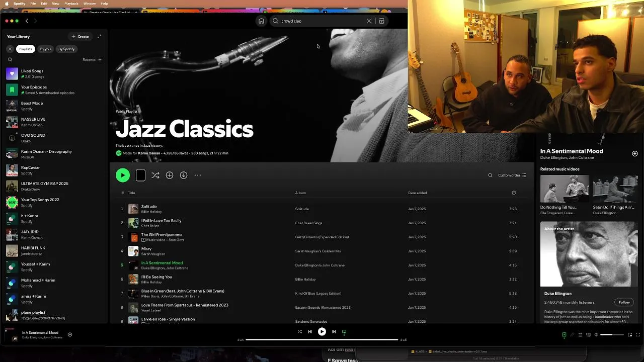
Task: Follow Duke Ellington
Action: (x=624, y=302)
